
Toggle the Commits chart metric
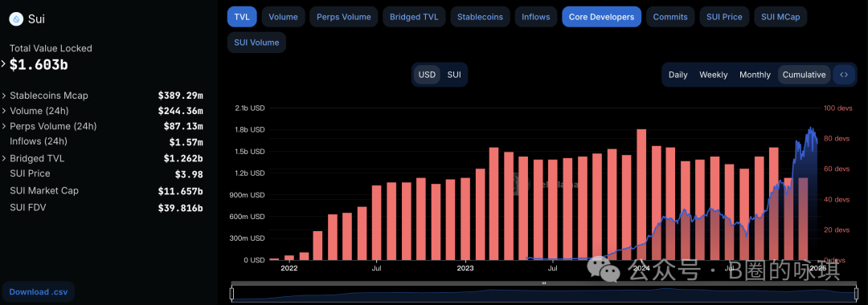click(670, 17)
